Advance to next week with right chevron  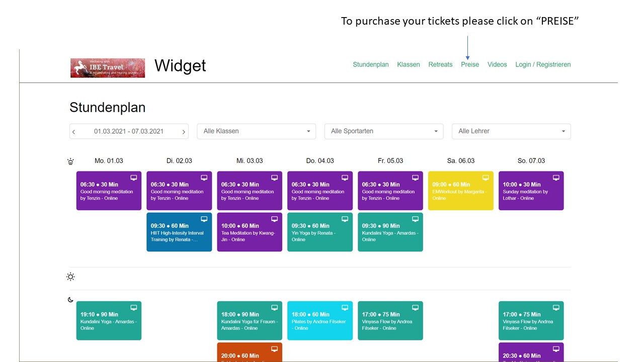[x=184, y=132]
